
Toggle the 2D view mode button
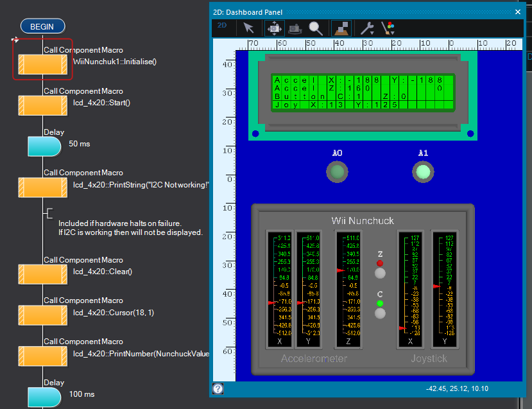[x=222, y=26]
